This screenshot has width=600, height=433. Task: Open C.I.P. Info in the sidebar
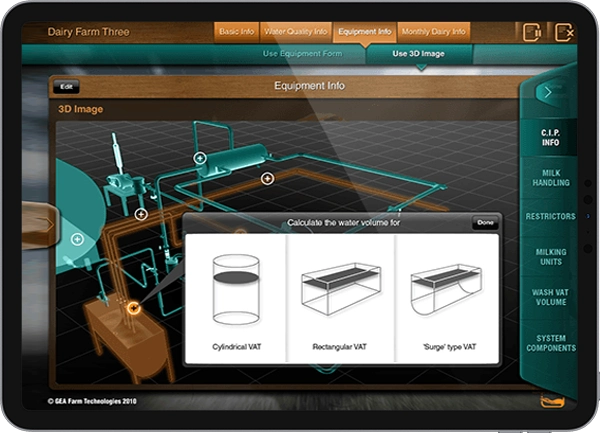(550, 137)
